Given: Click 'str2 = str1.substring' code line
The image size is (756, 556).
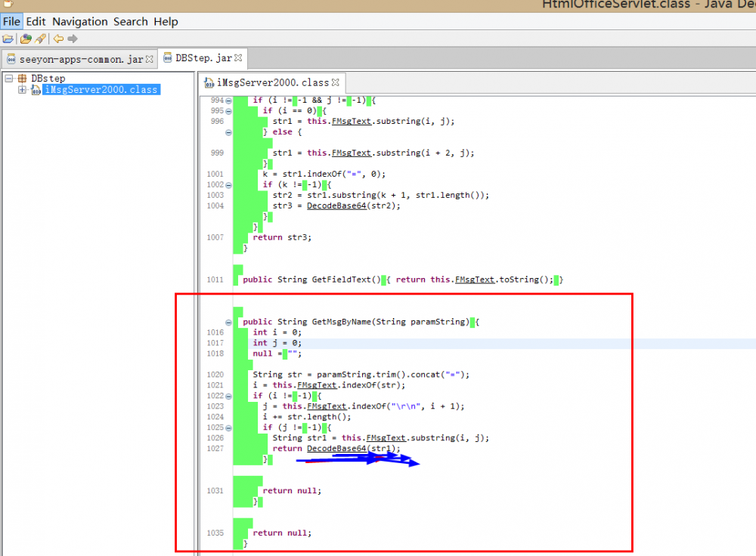Looking at the screenshot, I should click(381, 195).
